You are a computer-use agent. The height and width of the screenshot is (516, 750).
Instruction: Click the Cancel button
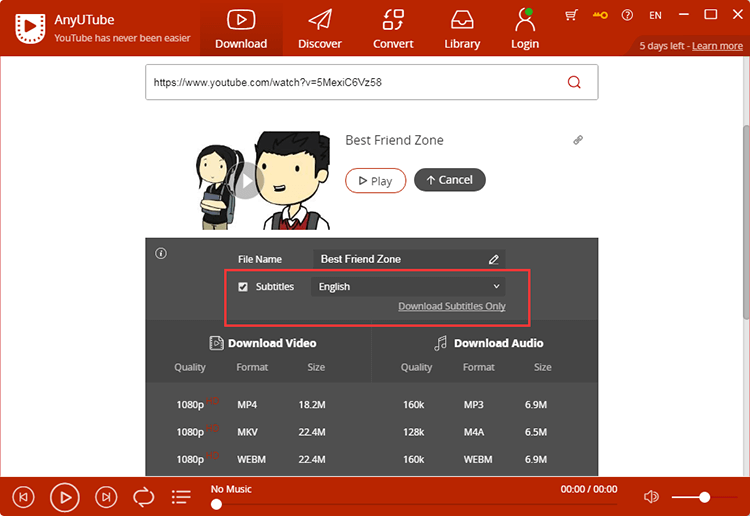pyautogui.click(x=450, y=180)
